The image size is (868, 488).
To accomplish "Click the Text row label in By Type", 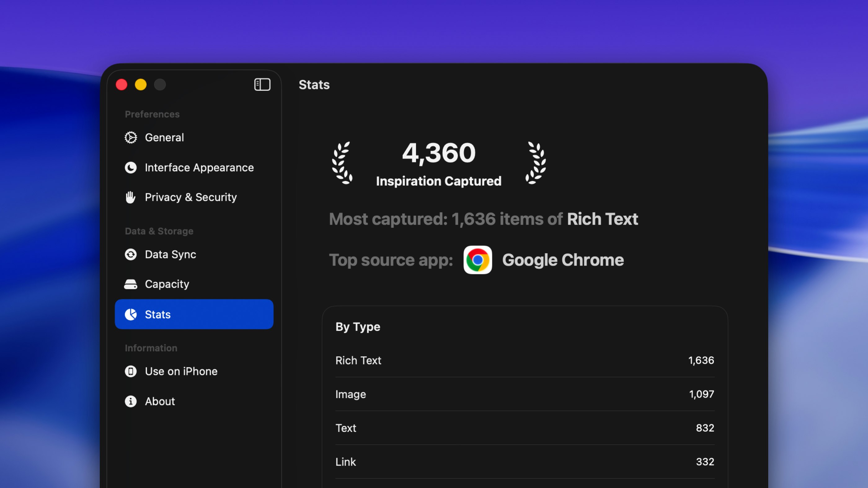I will point(346,428).
